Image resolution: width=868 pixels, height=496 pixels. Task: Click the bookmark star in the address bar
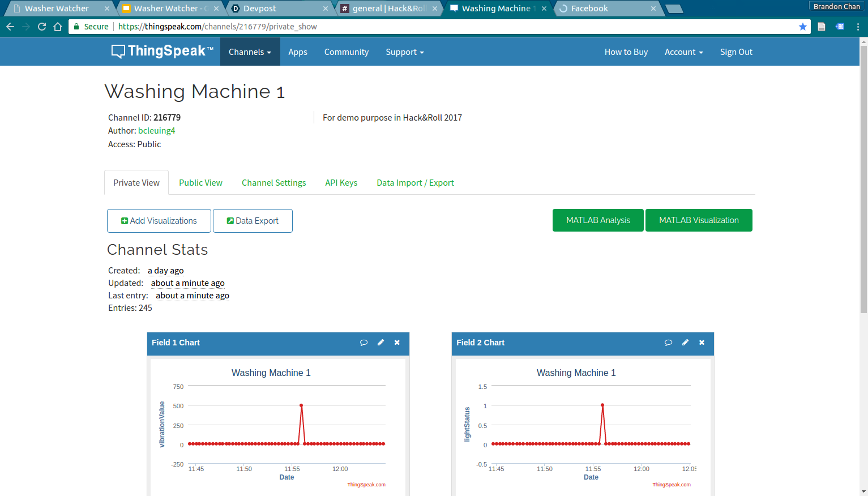tap(803, 27)
